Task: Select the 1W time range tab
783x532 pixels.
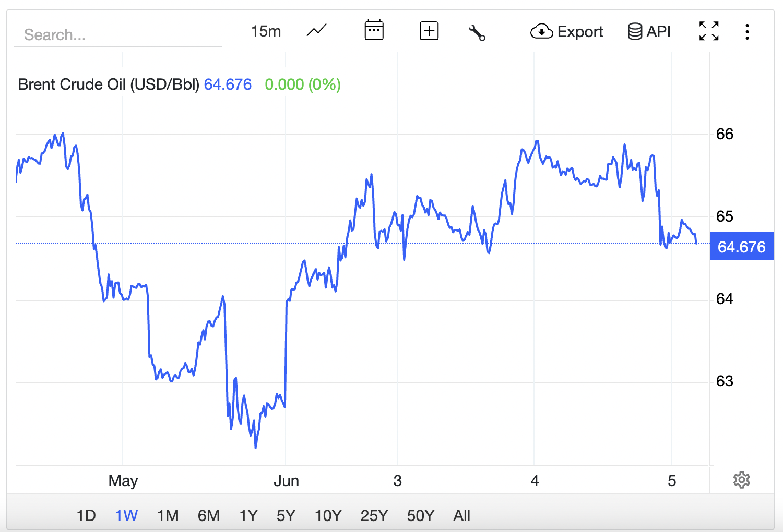Action: (126, 516)
